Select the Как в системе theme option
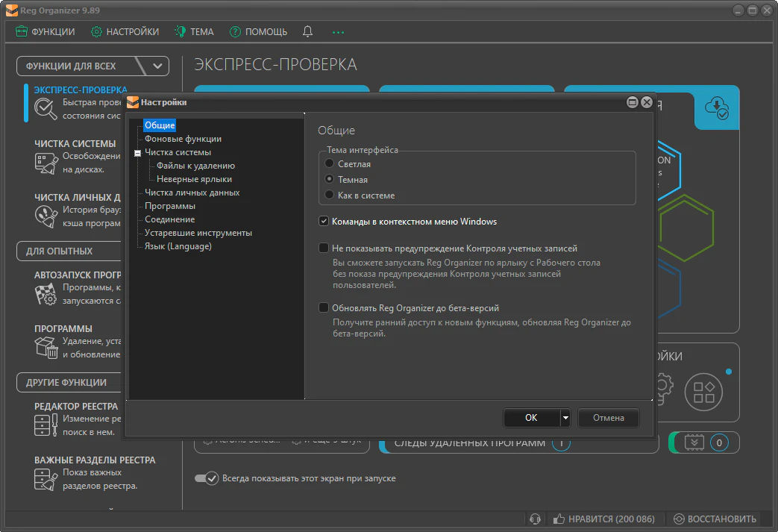The height and width of the screenshot is (532, 778). pyautogui.click(x=330, y=195)
